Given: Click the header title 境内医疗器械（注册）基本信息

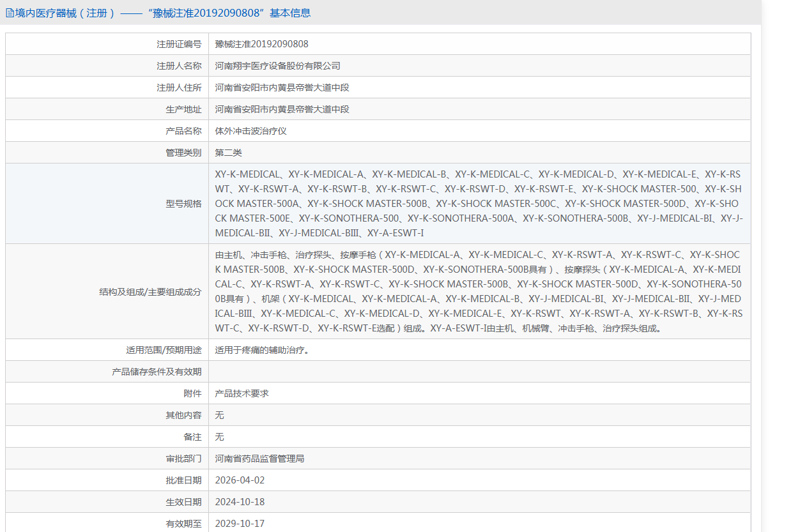Looking at the screenshot, I should coord(163,13).
